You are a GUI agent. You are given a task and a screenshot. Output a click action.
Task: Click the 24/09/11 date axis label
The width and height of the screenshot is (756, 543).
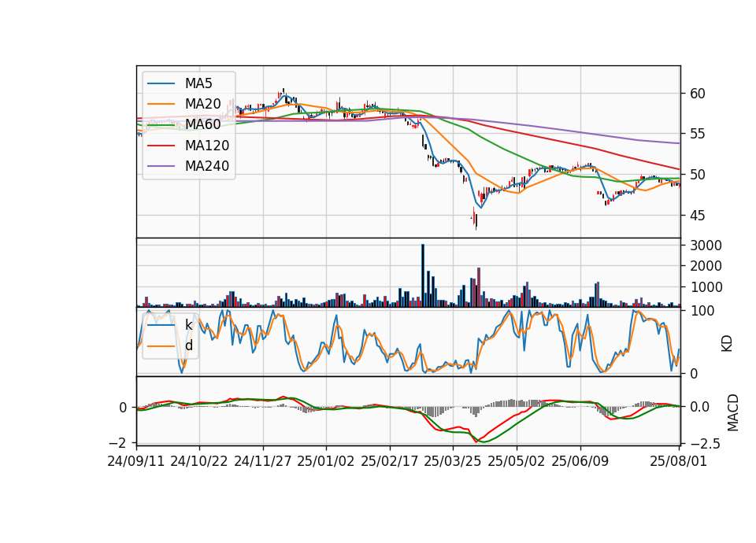pos(136,461)
